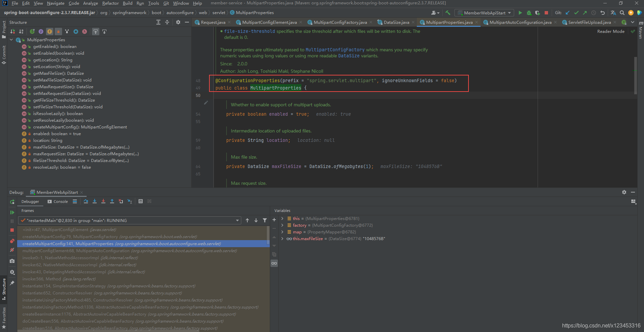Click the Reader Mode label in editor

click(610, 31)
